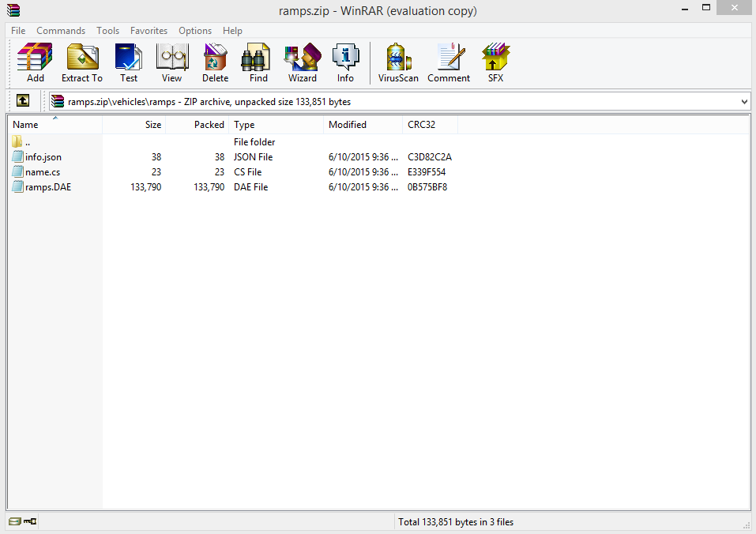Click the name.cs file icon

(18, 171)
